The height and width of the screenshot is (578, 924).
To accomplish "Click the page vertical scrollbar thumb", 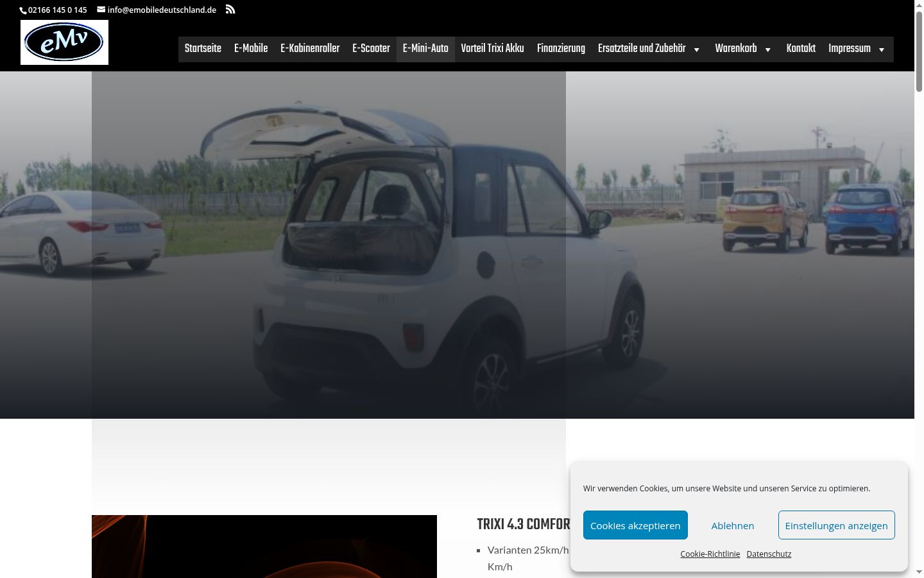I will (919, 51).
